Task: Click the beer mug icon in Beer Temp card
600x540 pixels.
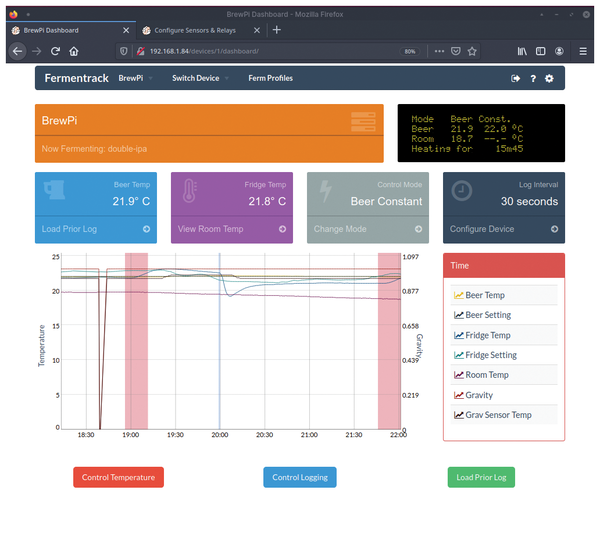Action: pyautogui.click(x=54, y=190)
